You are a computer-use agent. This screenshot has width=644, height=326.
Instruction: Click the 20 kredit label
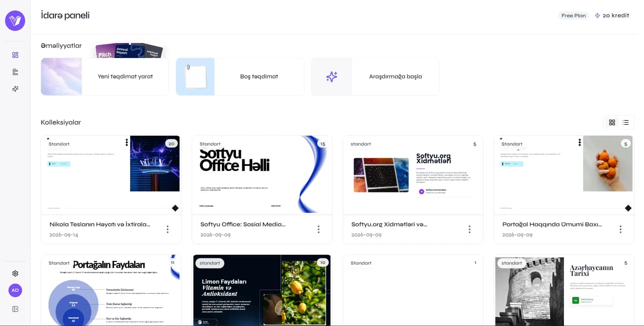coord(616,15)
